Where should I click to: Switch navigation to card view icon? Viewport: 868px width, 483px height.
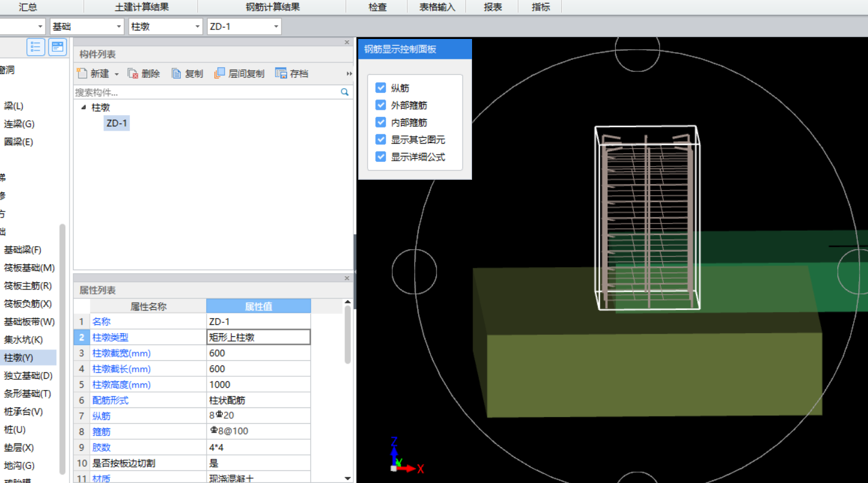tap(58, 47)
